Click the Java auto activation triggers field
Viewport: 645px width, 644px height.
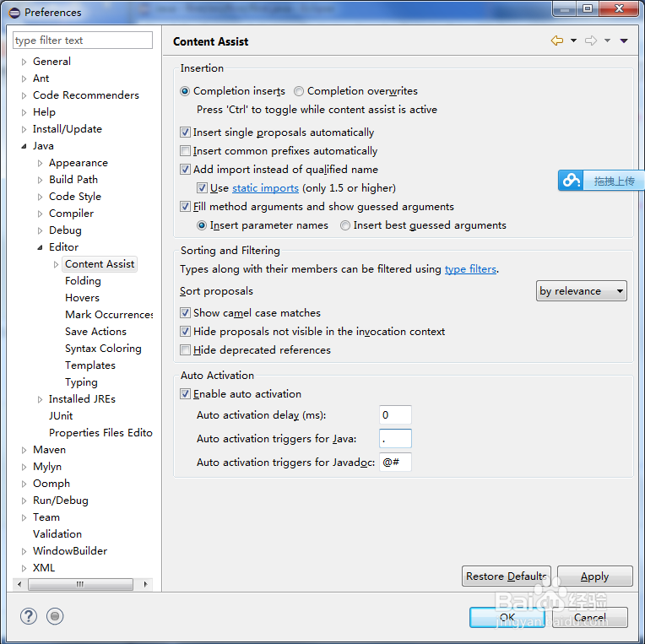395,438
